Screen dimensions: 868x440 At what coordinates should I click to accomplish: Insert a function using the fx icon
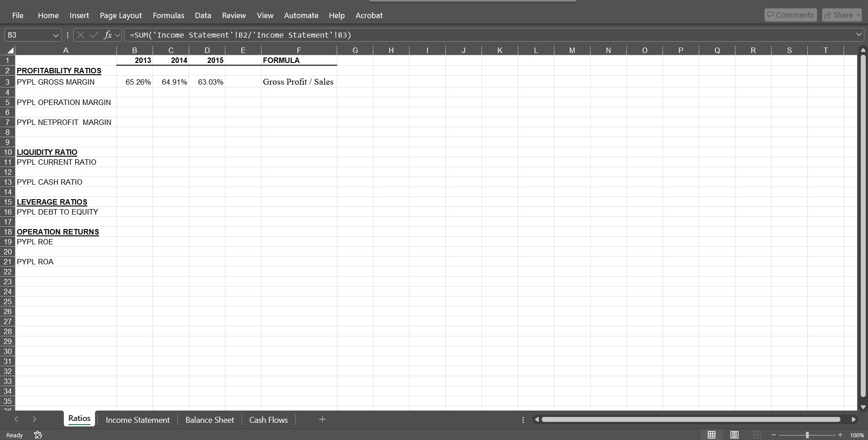click(x=109, y=35)
